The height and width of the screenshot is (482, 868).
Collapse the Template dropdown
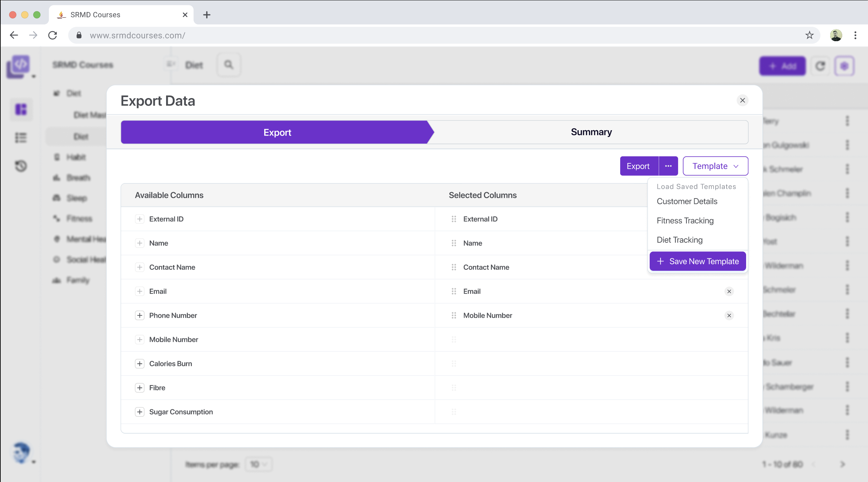715,166
